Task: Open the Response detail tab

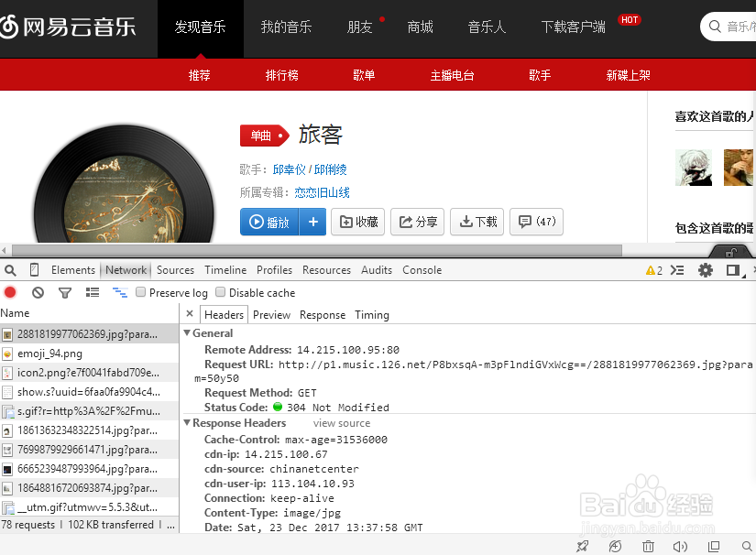Action: pyautogui.click(x=323, y=315)
